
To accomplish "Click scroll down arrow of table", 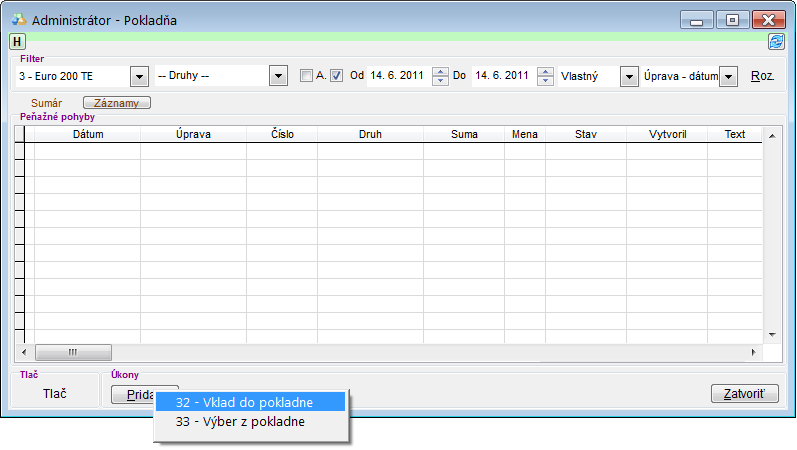I will (771, 334).
